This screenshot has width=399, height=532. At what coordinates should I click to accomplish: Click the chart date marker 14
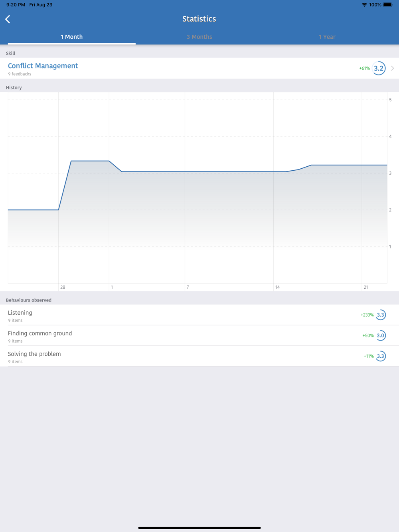[x=277, y=287]
